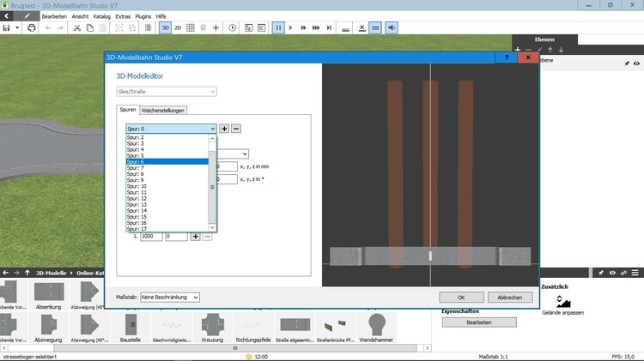Select Spur: 2 in the list
Screen dimensions: 644x361
167,137
